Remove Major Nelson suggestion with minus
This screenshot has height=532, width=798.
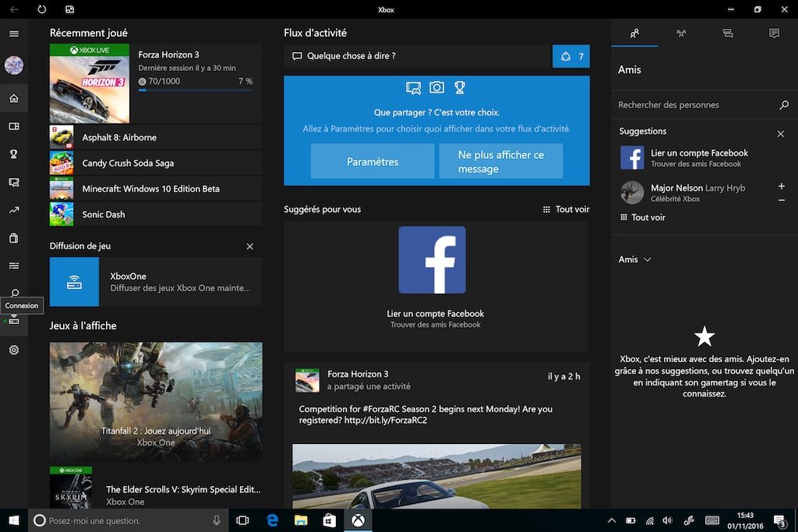781,200
